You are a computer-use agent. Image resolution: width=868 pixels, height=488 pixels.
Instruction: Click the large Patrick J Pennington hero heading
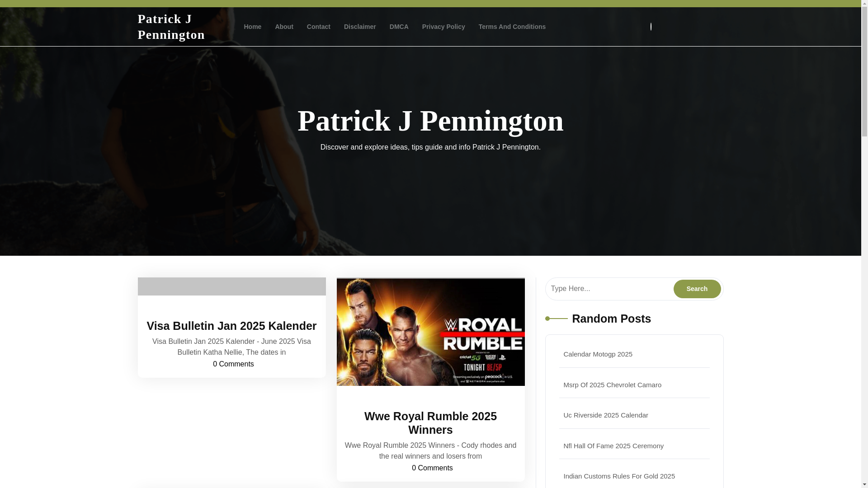coord(430,121)
